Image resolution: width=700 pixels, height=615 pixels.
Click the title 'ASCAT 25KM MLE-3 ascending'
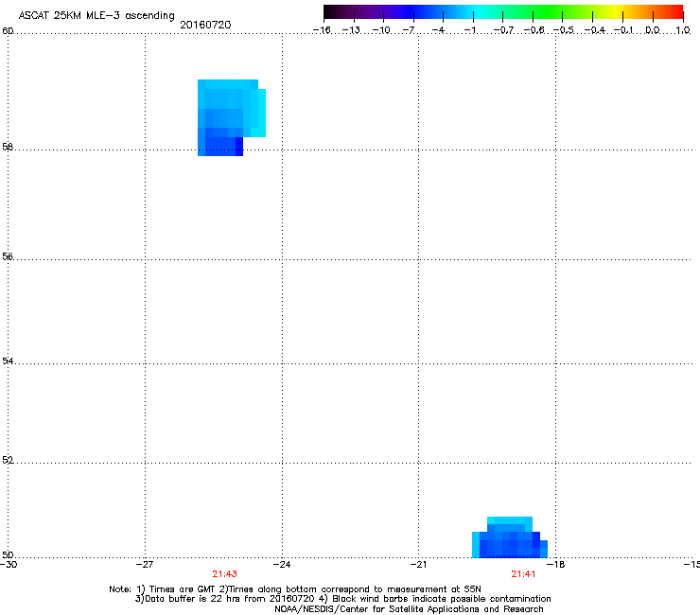click(x=96, y=16)
